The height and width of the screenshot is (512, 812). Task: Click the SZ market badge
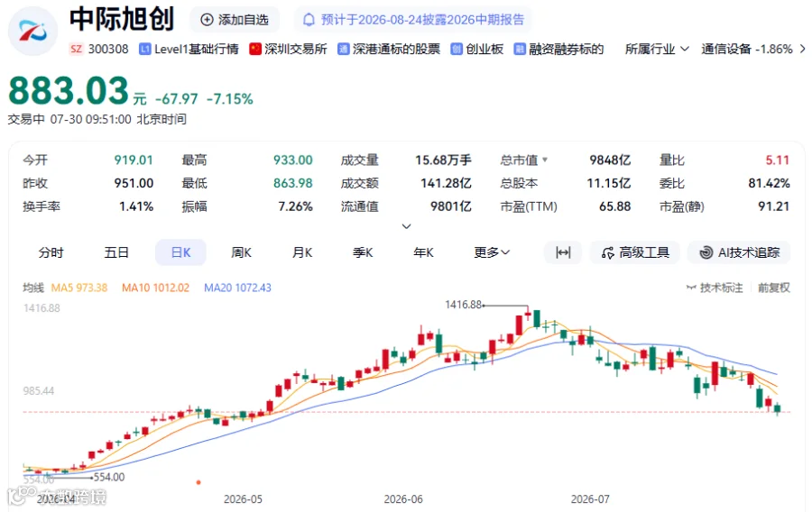coord(76,50)
